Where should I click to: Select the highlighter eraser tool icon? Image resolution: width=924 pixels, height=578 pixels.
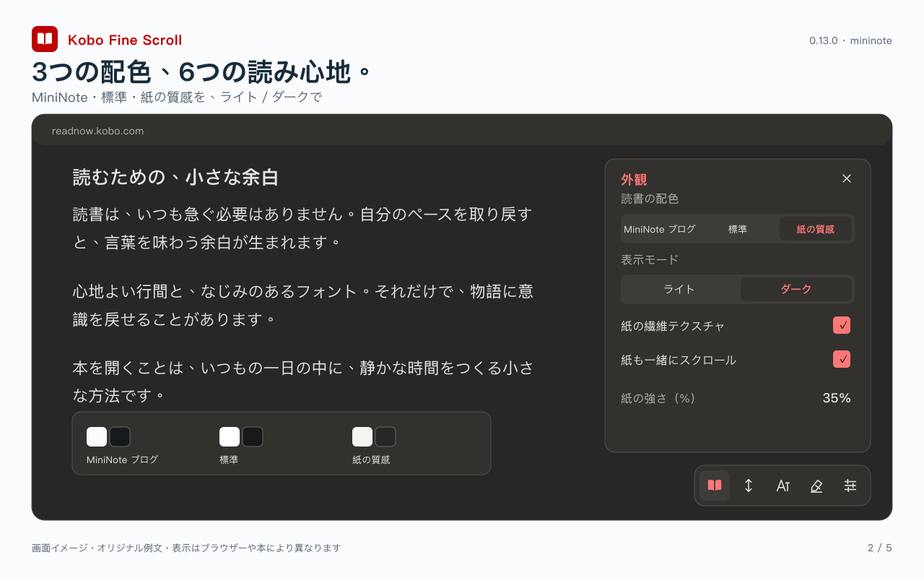816,486
